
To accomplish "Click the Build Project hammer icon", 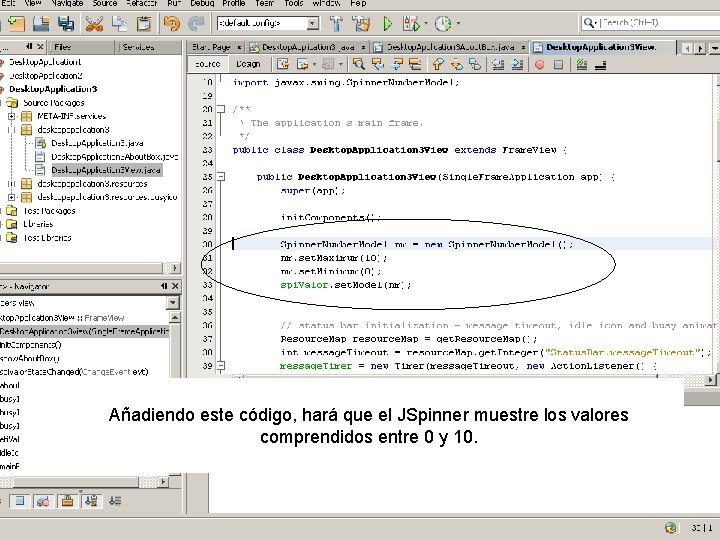I will [x=335, y=22].
